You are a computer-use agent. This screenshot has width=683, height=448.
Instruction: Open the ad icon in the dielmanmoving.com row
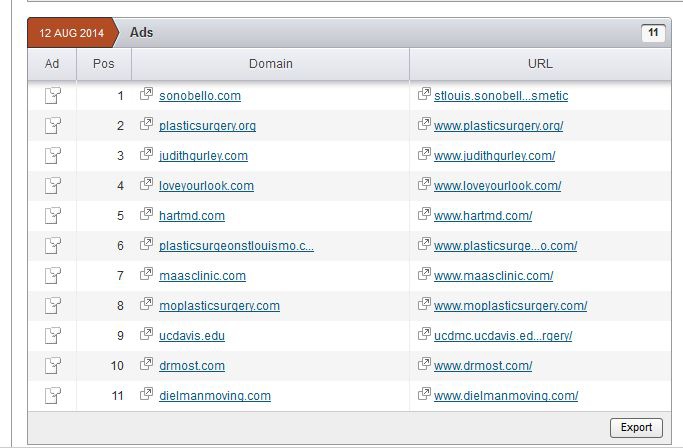[x=52, y=396]
